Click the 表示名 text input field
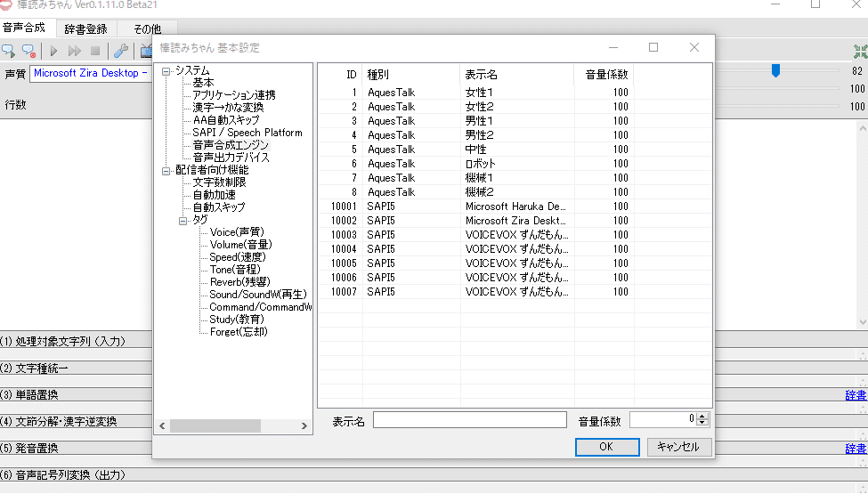The height and width of the screenshot is (494, 868). [470, 420]
